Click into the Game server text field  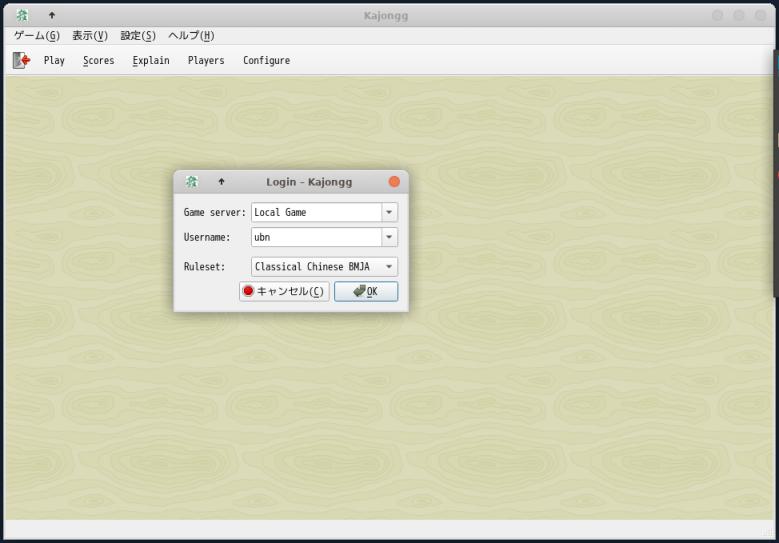coord(316,212)
